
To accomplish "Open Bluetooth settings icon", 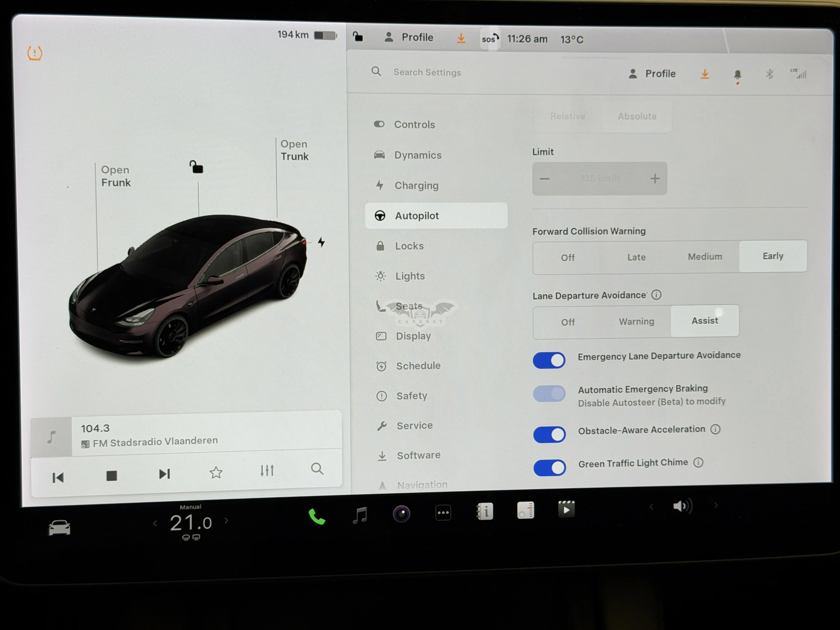I will (769, 74).
